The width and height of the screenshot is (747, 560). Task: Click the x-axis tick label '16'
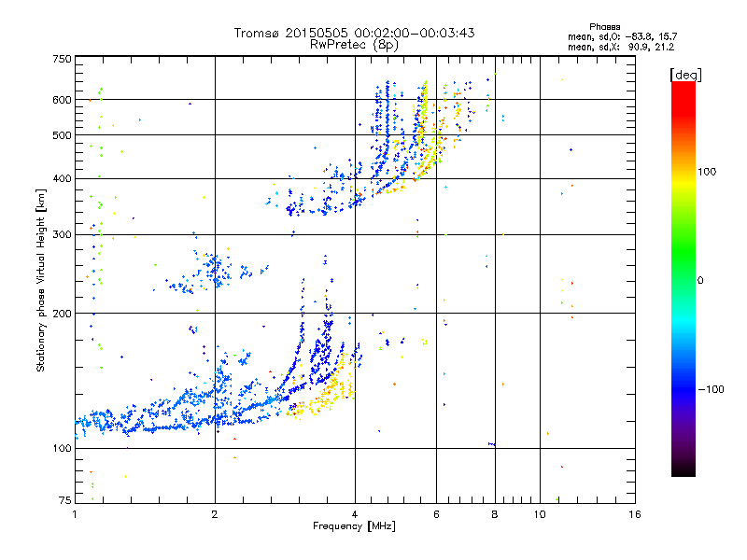click(635, 514)
